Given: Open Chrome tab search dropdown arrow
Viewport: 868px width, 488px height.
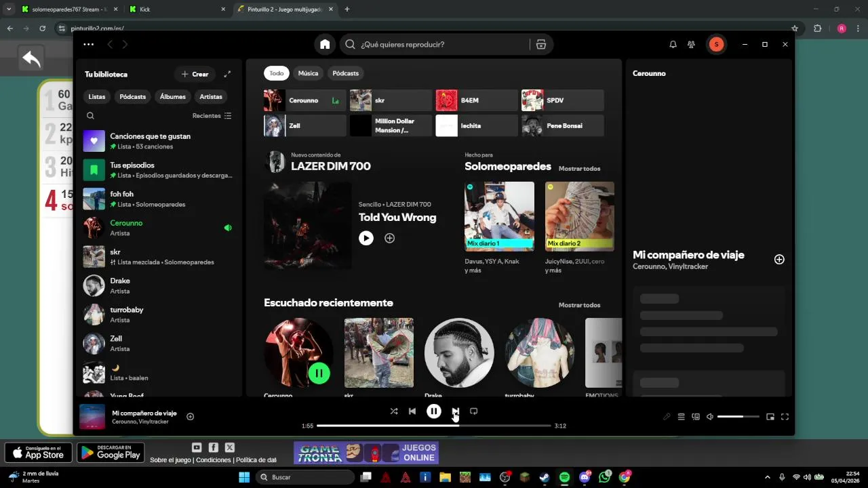Looking at the screenshot, I should [9, 9].
